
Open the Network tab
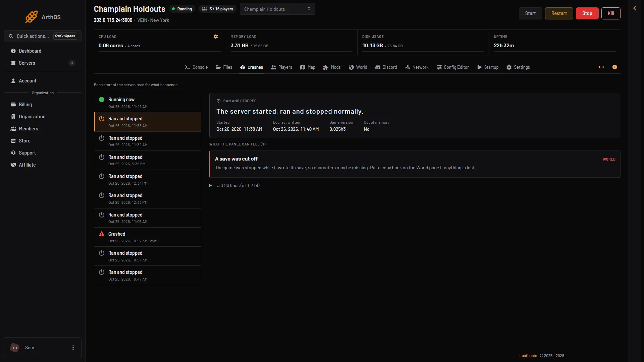417,67
